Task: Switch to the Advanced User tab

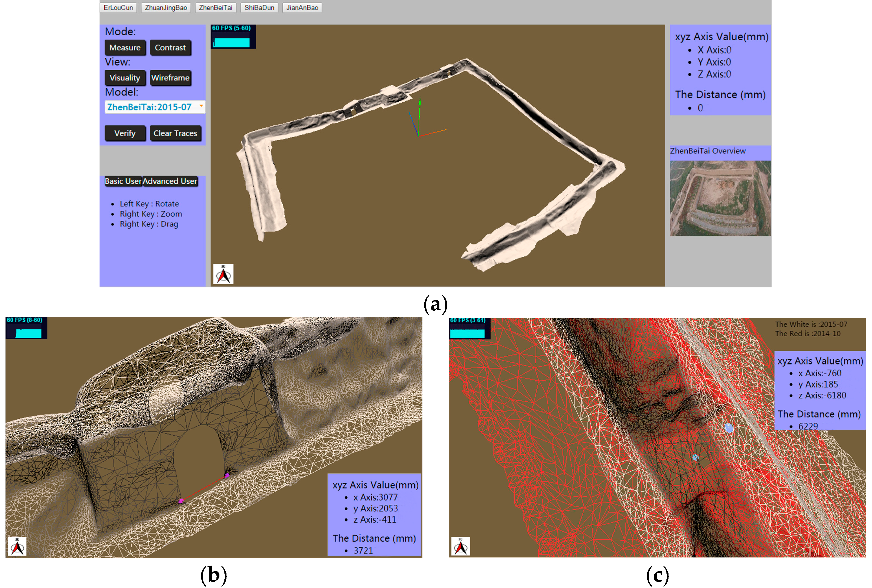Action: pyautogui.click(x=171, y=181)
